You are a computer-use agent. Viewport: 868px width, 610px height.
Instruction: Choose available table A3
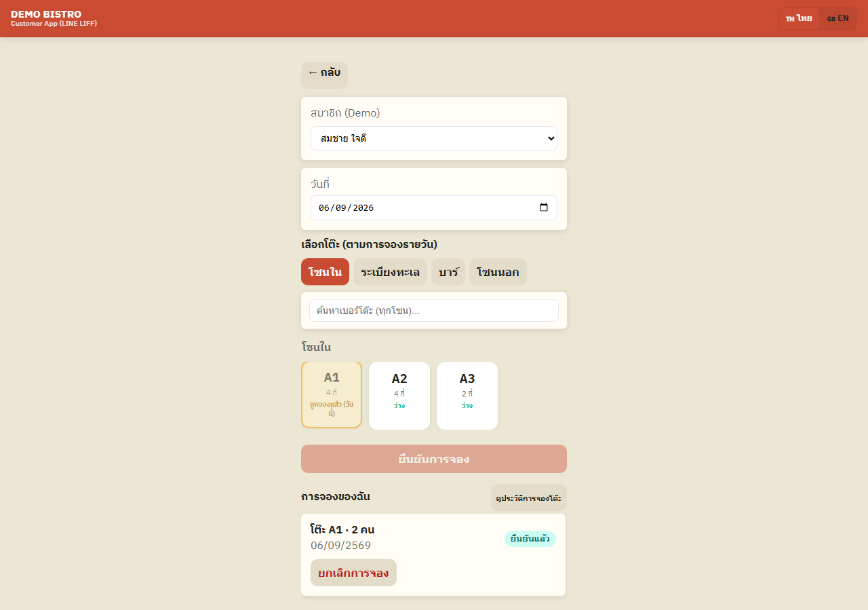point(467,396)
